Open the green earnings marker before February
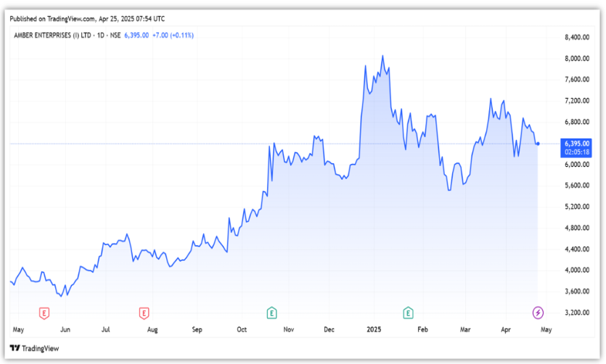 pyautogui.click(x=408, y=313)
